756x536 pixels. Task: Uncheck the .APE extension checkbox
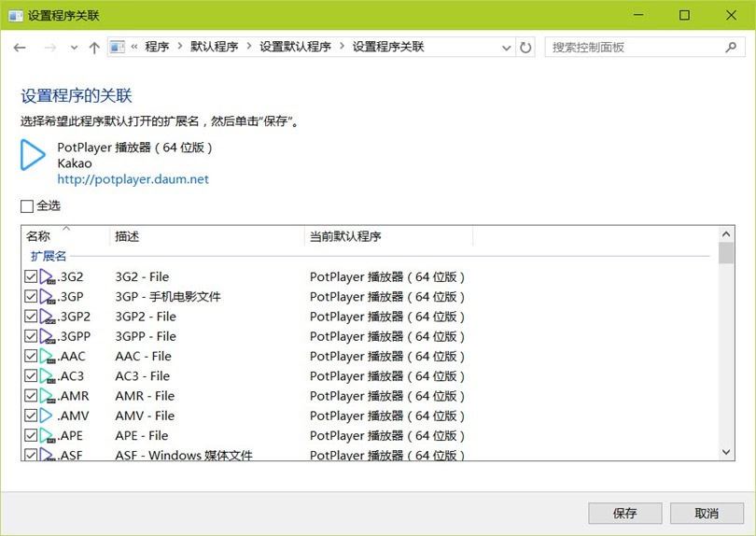(31, 435)
